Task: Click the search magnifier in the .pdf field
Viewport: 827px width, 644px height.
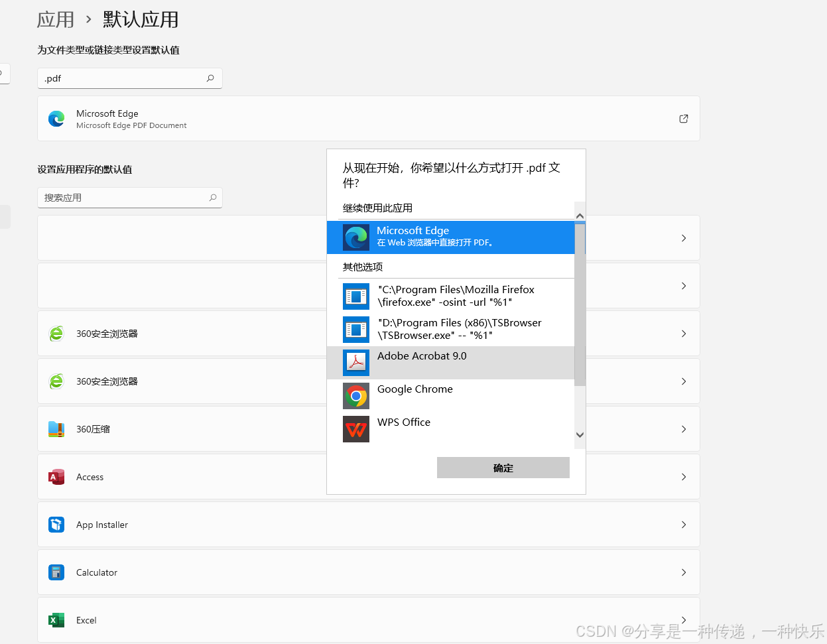Action: click(210, 78)
